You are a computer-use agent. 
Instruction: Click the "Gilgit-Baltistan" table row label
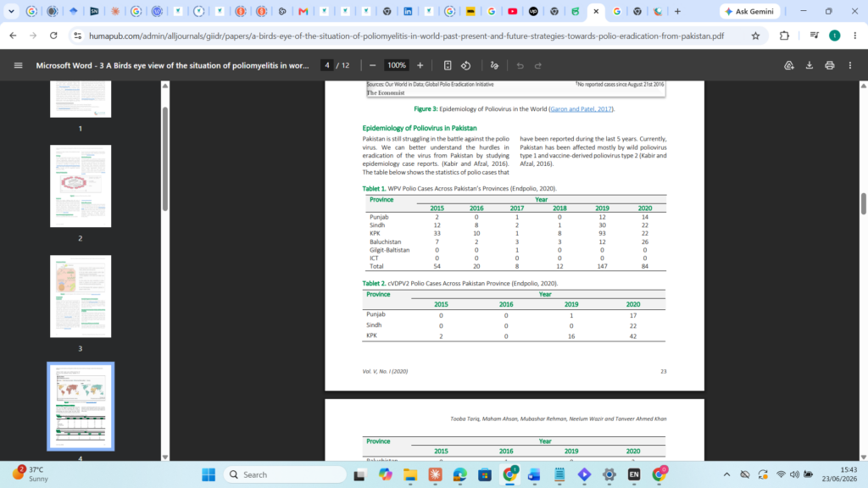(x=390, y=250)
